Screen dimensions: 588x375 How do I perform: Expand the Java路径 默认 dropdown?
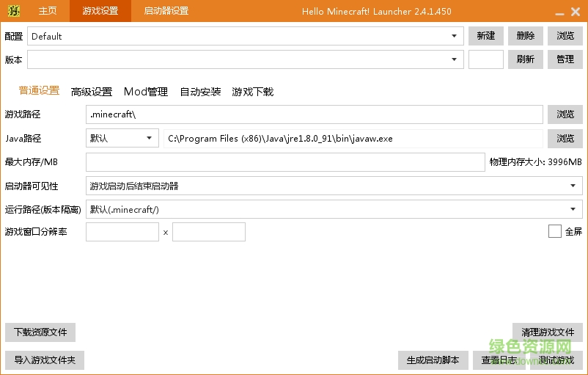tap(149, 138)
